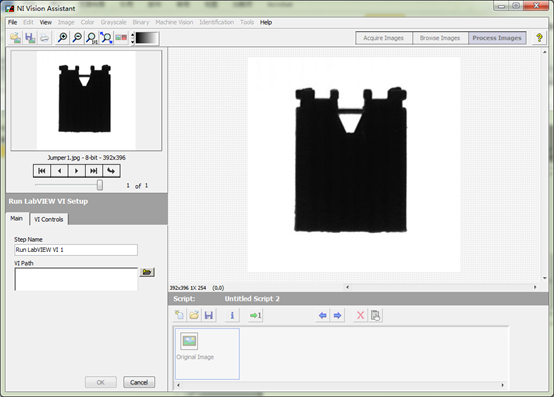This screenshot has height=397, width=554.
Task: Click the Browse Images button
Action: click(440, 38)
